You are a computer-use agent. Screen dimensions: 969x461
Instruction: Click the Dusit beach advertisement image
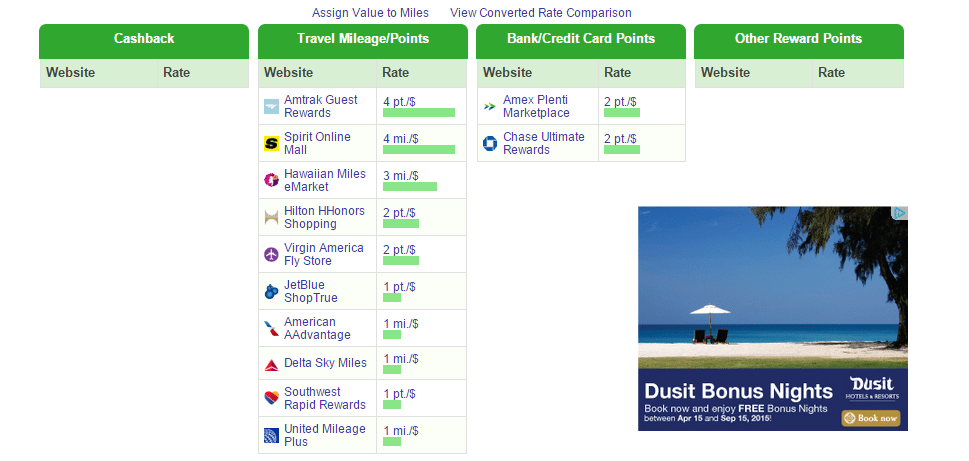click(x=772, y=319)
